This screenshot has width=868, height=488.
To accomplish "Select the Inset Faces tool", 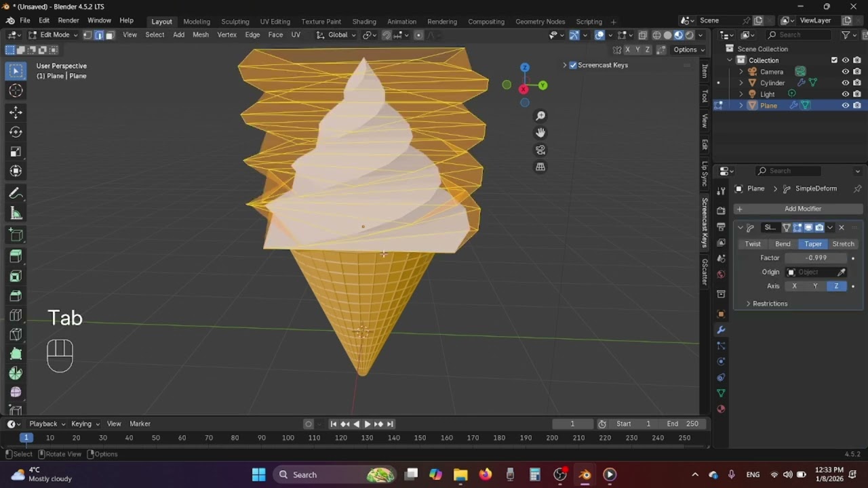I will 16,276.
